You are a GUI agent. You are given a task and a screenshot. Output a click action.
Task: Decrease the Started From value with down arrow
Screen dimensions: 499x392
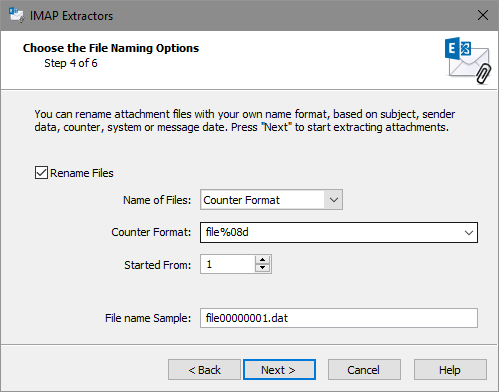pyautogui.click(x=263, y=268)
